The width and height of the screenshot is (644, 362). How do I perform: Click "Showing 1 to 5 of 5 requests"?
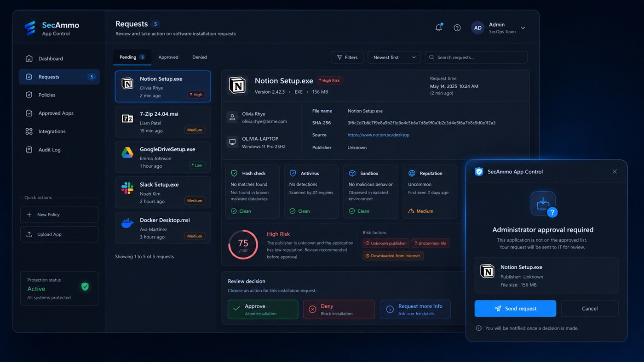point(144,256)
